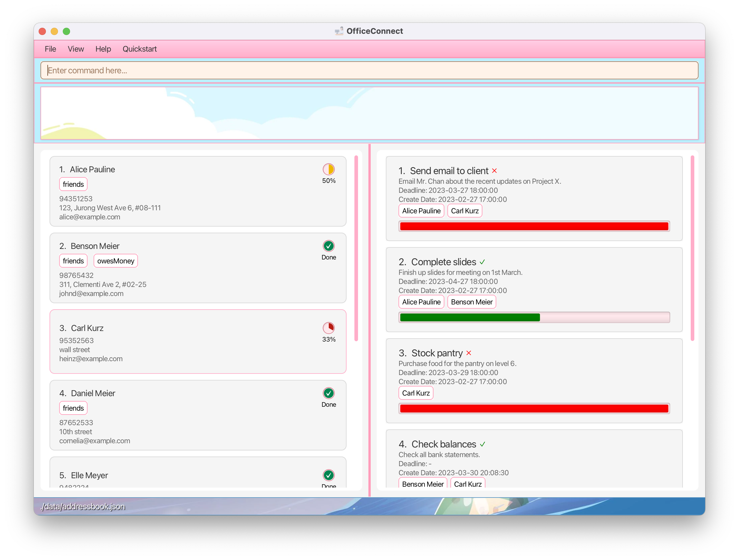Click address 123, Jurong West Ave 6, #08-111
739x560 pixels.
coord(110,208)
